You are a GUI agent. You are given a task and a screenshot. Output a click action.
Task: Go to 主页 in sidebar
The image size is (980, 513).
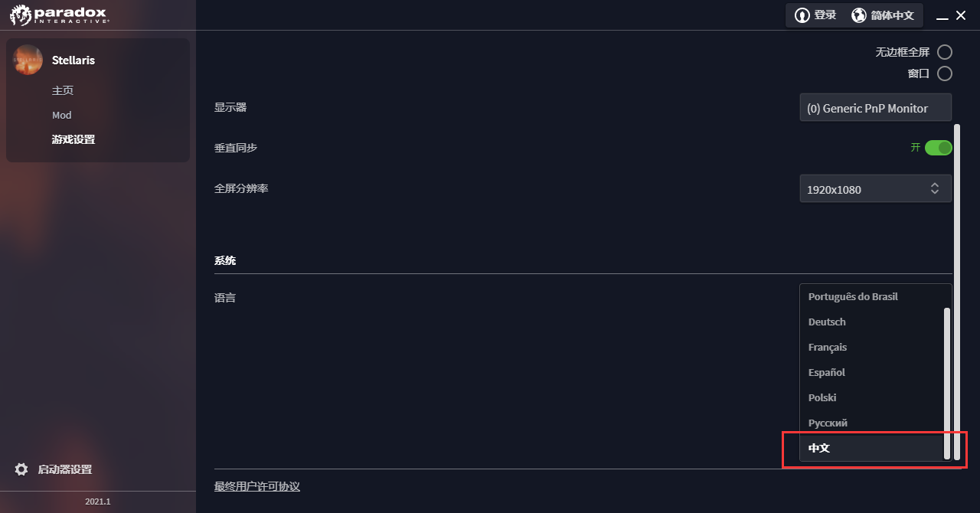pos(63,90)
